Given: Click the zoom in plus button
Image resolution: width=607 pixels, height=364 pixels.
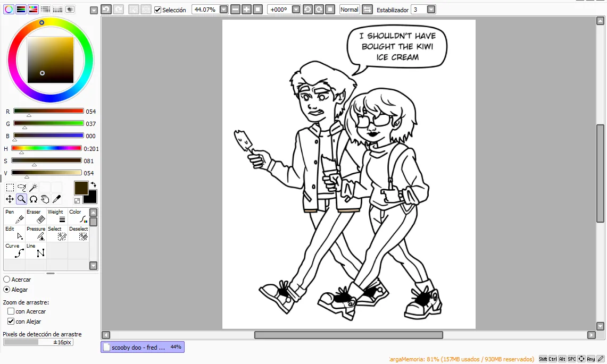Looking at the screenshot, I should tap(247, 10).
